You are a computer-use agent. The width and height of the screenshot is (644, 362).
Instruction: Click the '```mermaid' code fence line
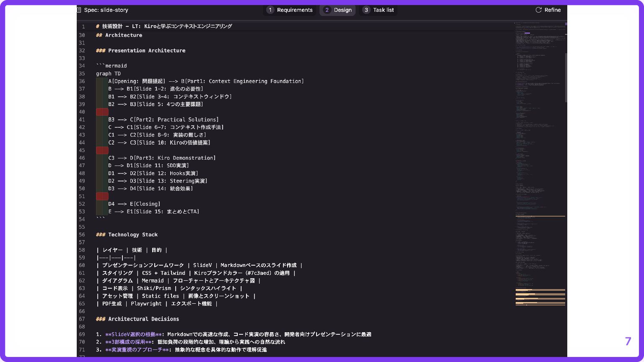[x=111, y=66]
